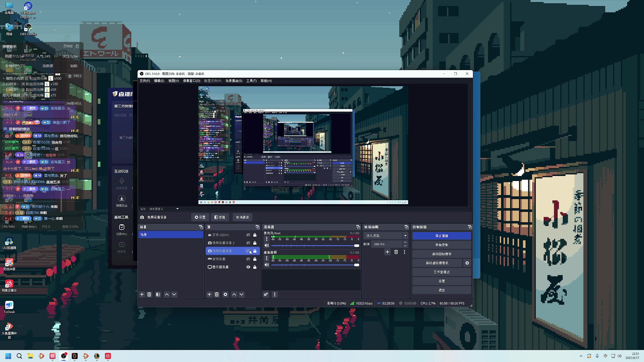Image resolution: width=644 pixels, height=362 pixels.
Task: Open the 麦克风/Aux channel options dots
Action: pos(267,239)
